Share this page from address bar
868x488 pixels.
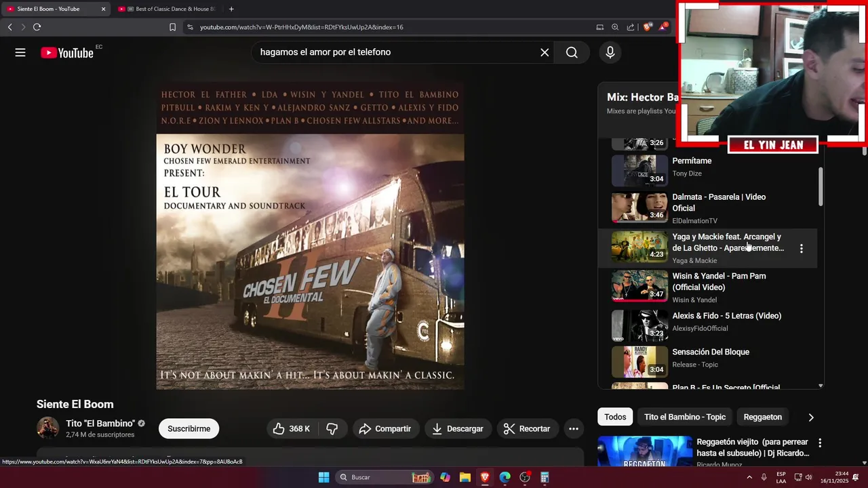pyautogui.click(x=631, y=27)
